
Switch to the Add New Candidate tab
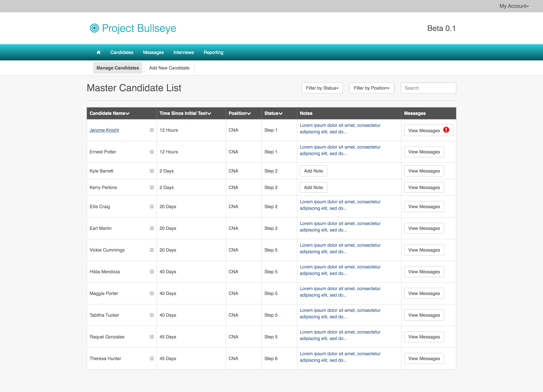pos(169,68)
